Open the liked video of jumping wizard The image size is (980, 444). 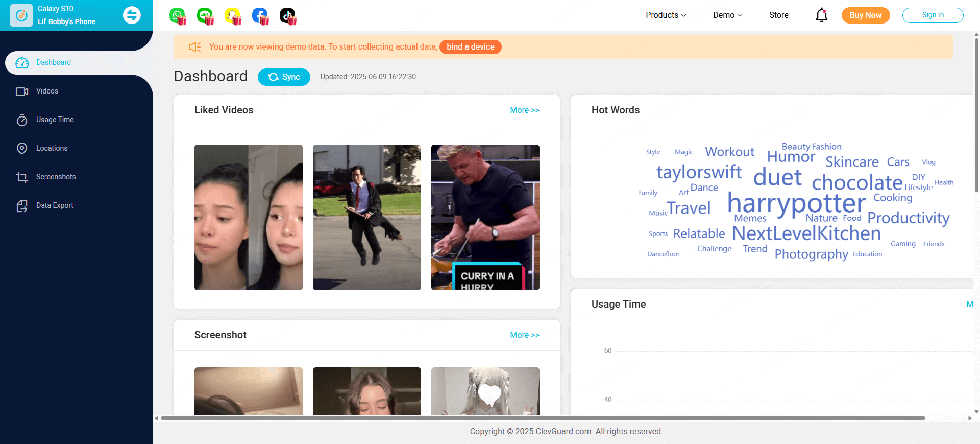(x=367, y=217)
